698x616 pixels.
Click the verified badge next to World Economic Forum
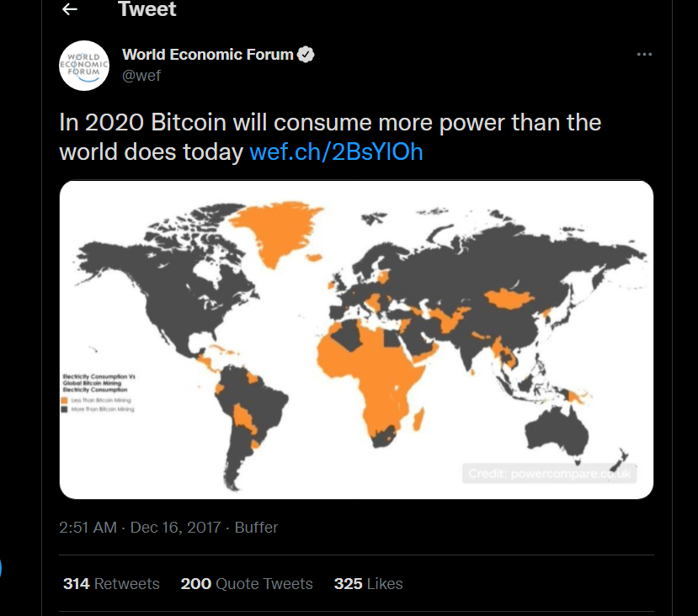[x=306, y=54]
